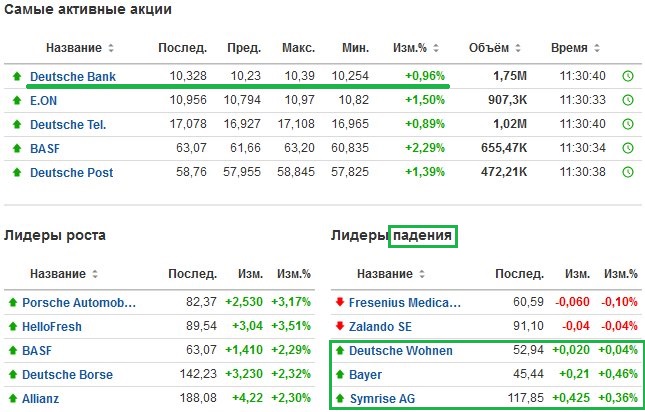Image resolution: width=645 pixels, height=412 pixels.
Task: Sort active stocks by Объём arrows
Action: point(518,48)
